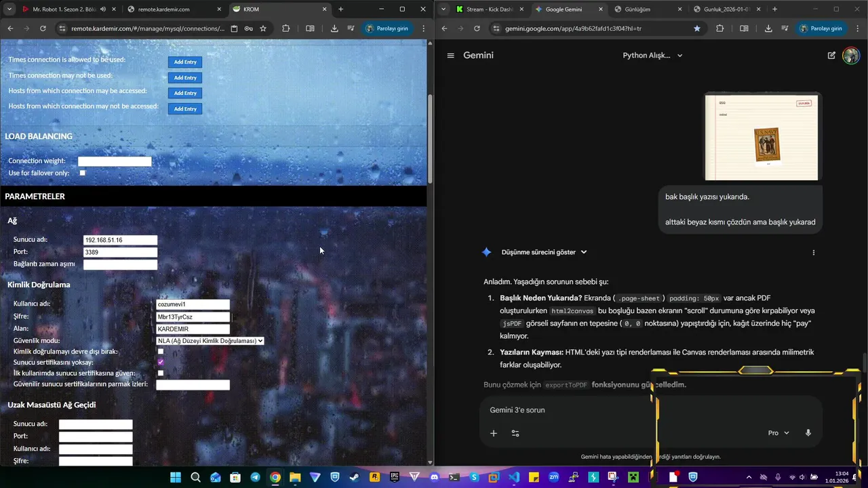This screenshot has width=868, height=488.
Task: Click the Port field containing 3389
Action: [120, 252]
